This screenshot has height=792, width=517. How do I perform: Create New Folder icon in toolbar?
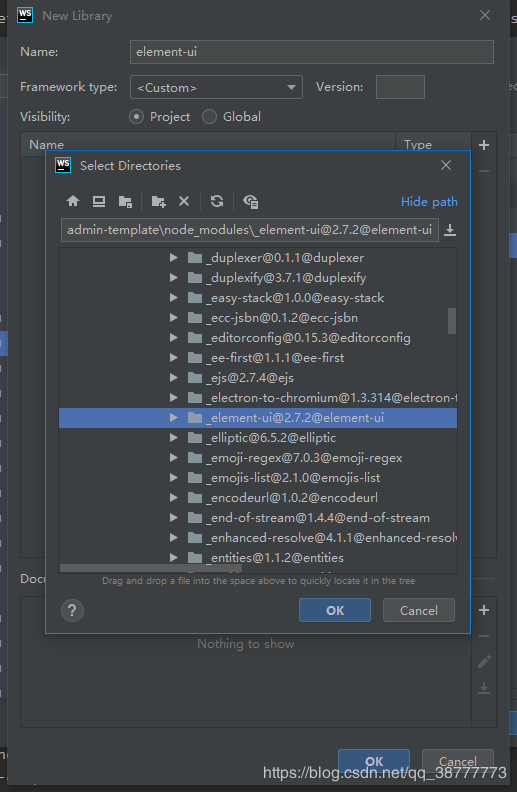[x=159, y=202]
